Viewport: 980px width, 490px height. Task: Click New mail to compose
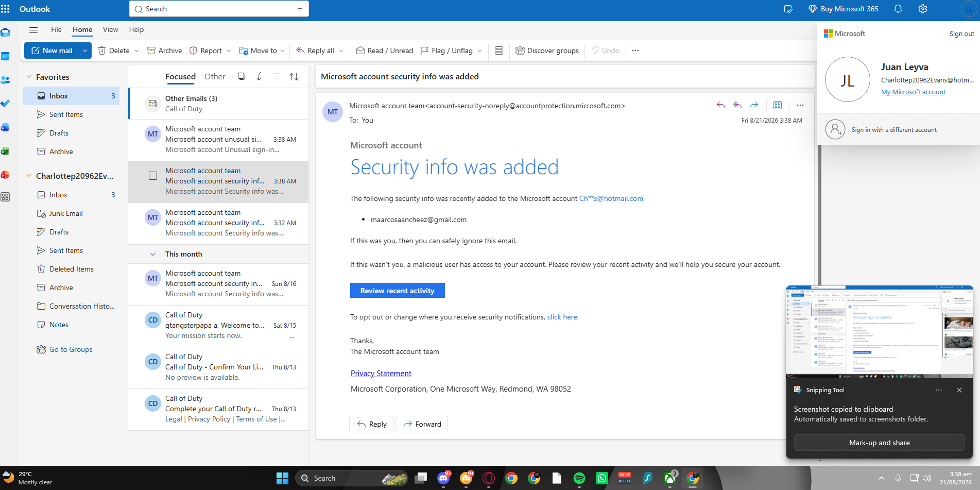[52, 50]
